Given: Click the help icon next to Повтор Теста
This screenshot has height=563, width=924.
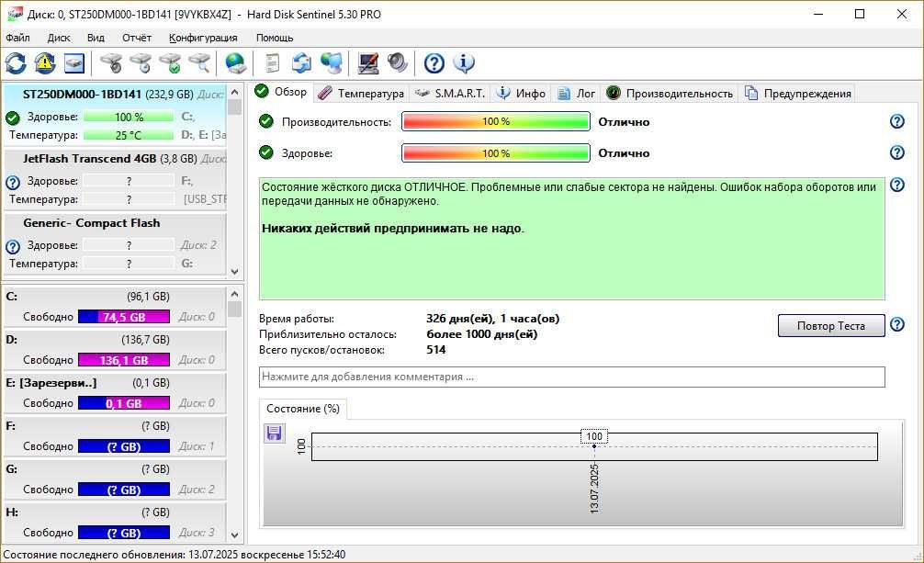Looking at the screenshot, I should click(896, 325).
